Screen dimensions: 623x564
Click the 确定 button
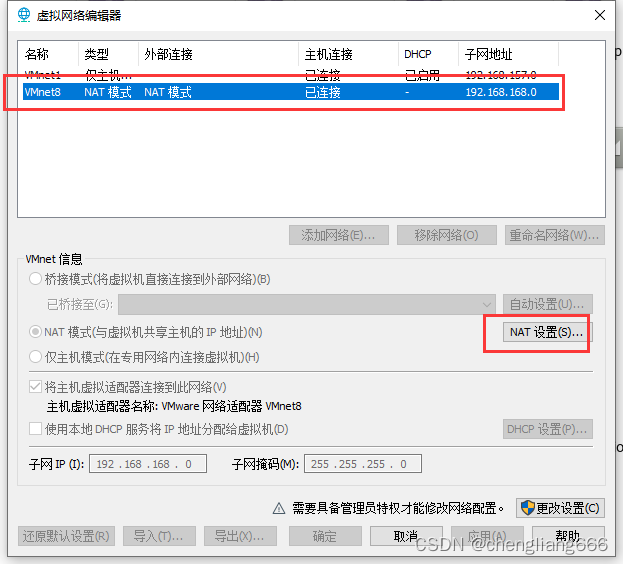325,536
